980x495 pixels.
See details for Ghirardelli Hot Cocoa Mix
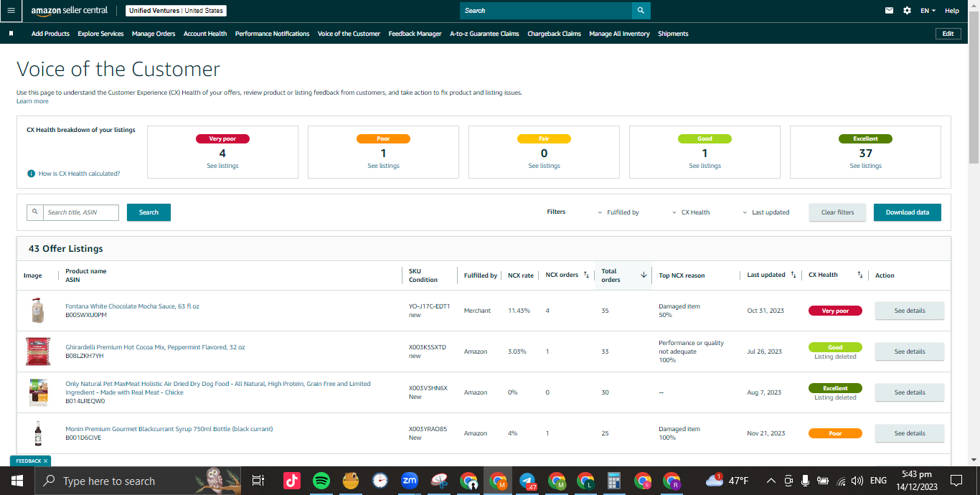coord(909,352)
